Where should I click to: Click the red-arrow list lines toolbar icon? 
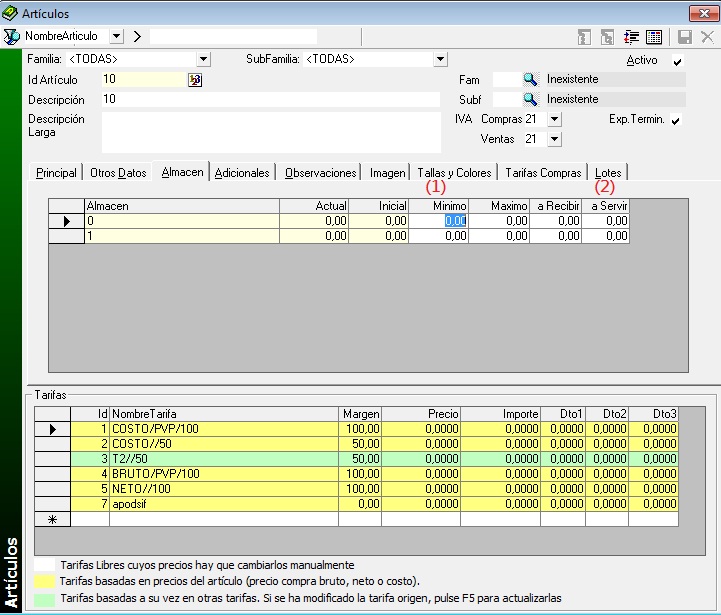[x=631, y=37]
